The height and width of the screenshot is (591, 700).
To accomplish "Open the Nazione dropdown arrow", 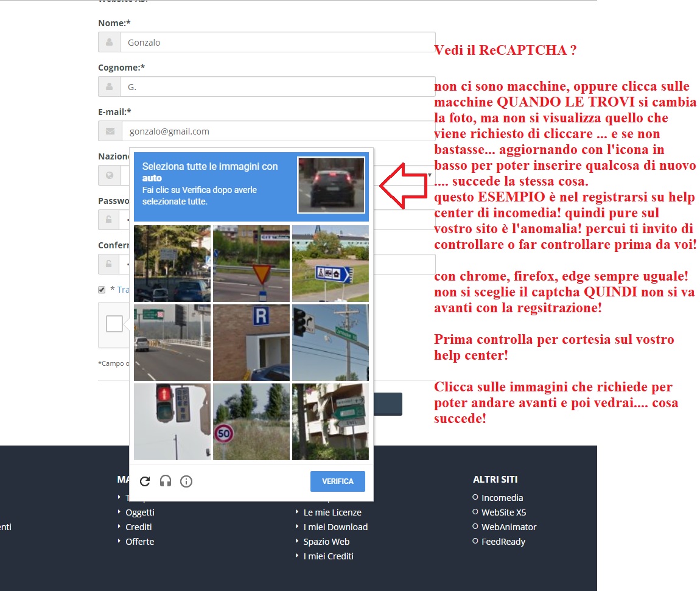I will click(430, 175).
